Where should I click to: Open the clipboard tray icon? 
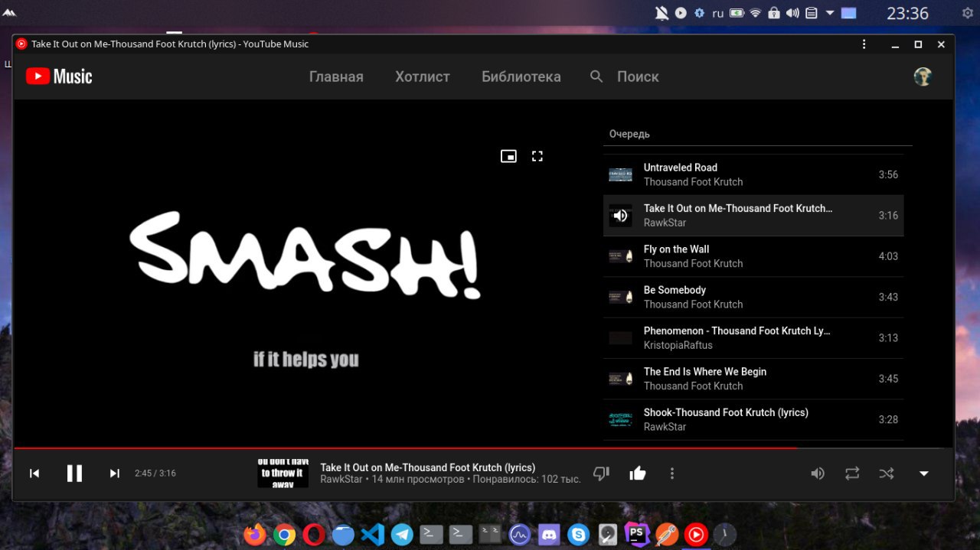(812, 13)
